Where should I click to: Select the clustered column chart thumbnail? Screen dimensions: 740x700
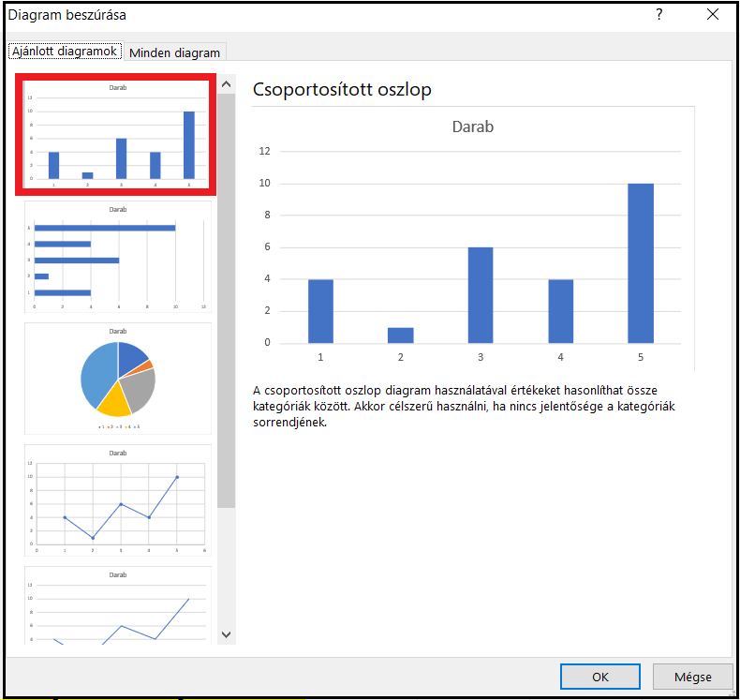[x=118, y=135]
